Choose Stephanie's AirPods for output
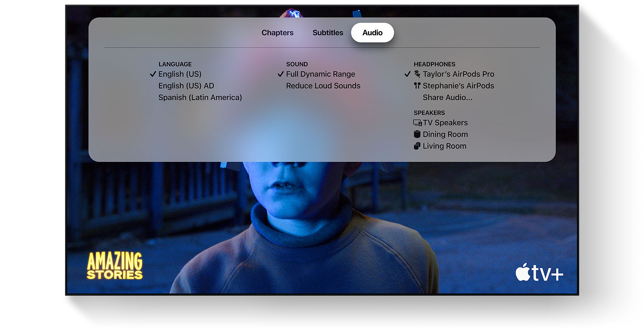 pos(458,86)
